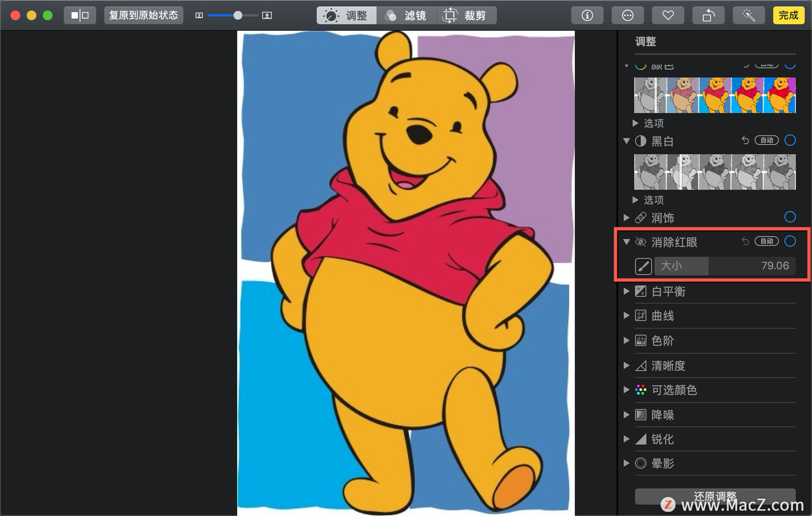The width and height of the screenshot is (812, 516).
Task: Apply auto-enhance with the magic wand
Action: pos(749,16)
